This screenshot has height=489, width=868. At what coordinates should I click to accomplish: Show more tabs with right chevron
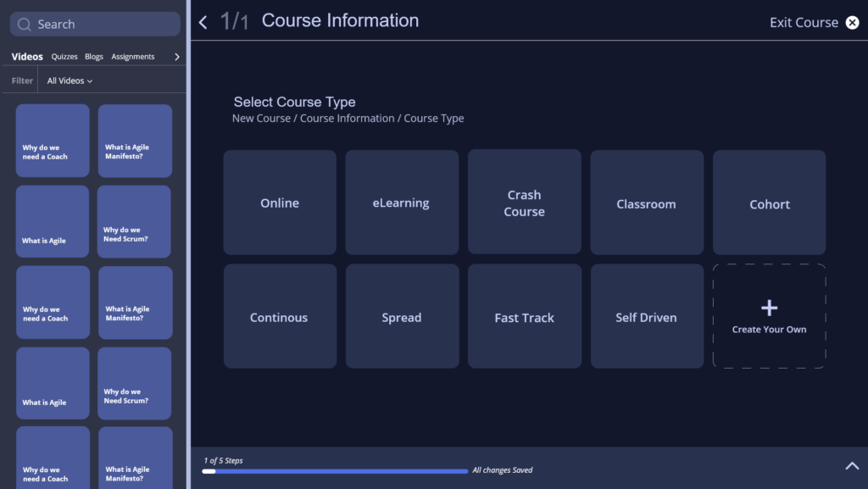click(x=177, y=57)
